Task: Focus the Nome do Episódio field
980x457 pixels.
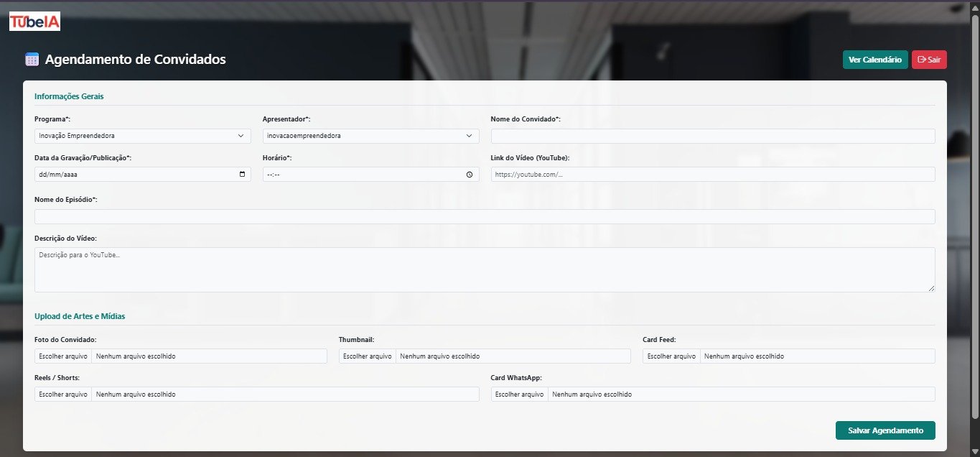Action: pos(485,216)
